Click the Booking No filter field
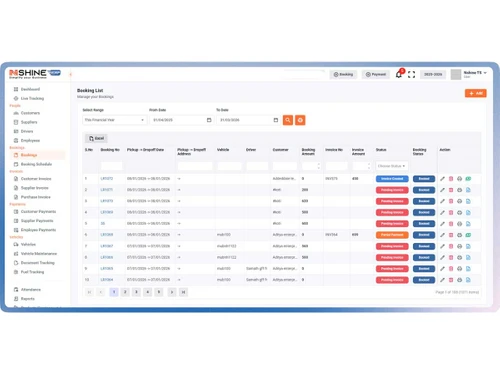Viewport: 500px width, 375px height. coord(111,166)
